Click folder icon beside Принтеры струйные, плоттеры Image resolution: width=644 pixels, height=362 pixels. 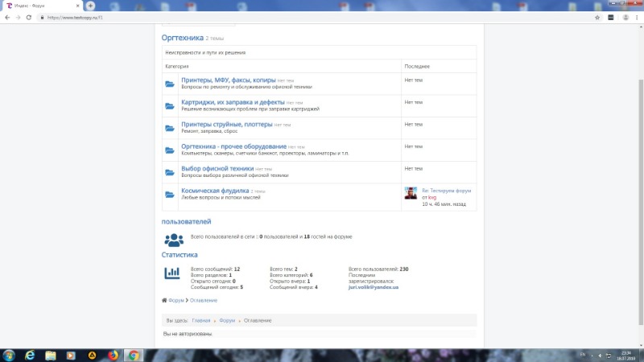(169, 128)
